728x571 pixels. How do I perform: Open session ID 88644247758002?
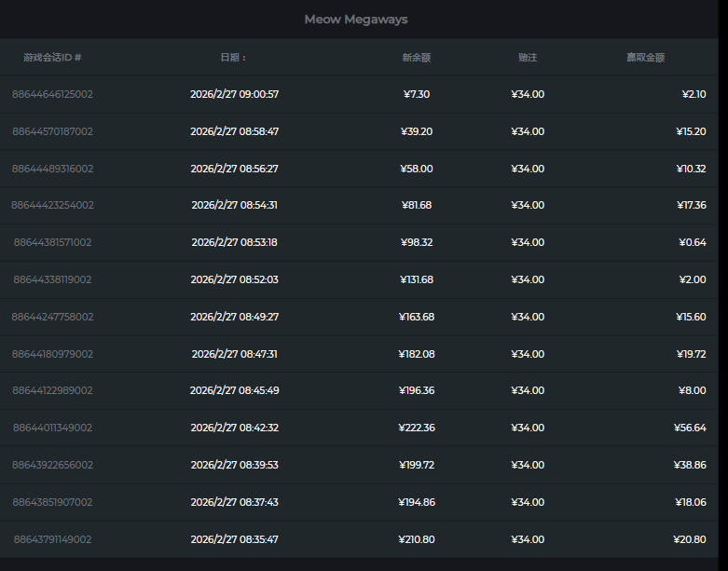pyautogui.click(x=52, y=317)
